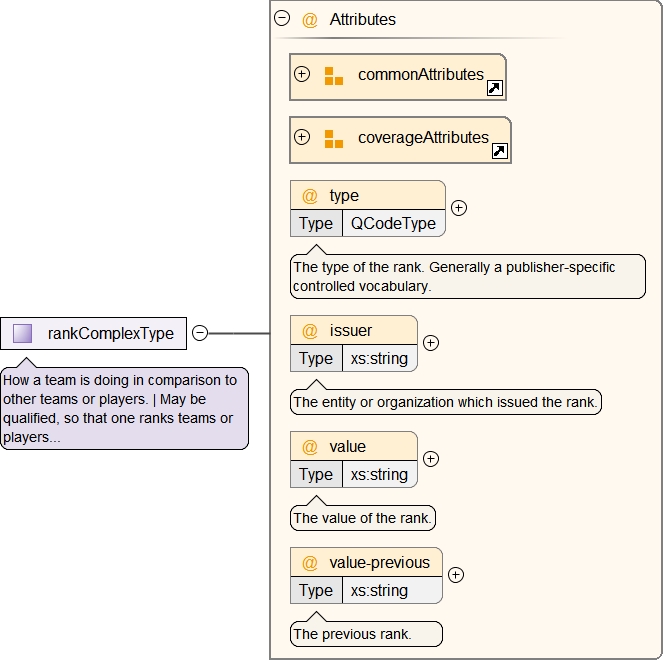
Task: Click the value attribute name
Action: click(348, 447)
